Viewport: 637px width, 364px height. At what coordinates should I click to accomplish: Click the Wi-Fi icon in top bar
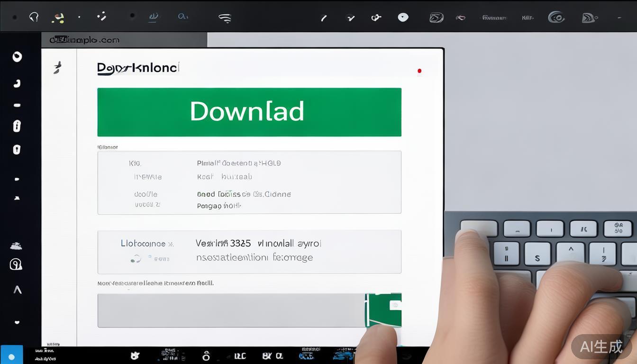click(x=225, y=18)
